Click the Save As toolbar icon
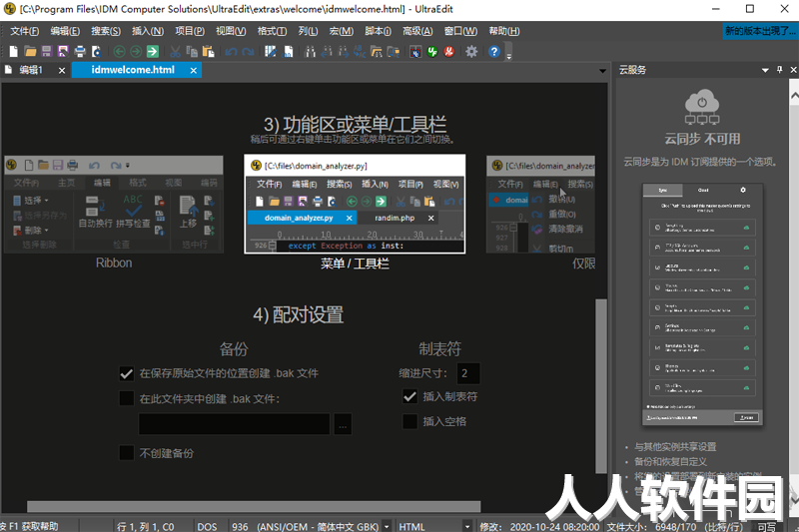Image resolution: width=799 pixels, height=532 pixels. coord(63,52)
